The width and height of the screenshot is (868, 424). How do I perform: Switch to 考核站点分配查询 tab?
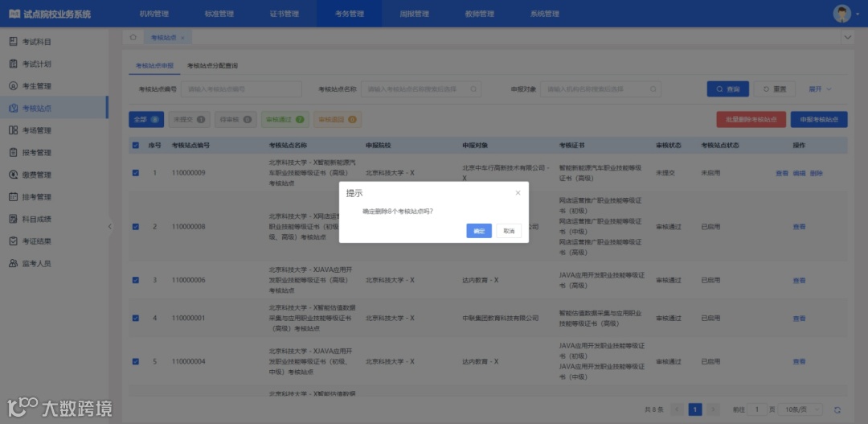click(x=212, y=65)
